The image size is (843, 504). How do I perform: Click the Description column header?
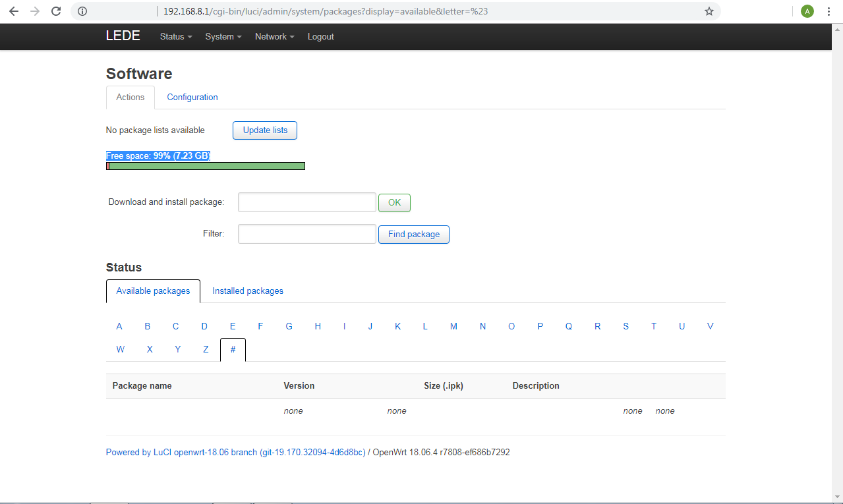coord(536,386)
